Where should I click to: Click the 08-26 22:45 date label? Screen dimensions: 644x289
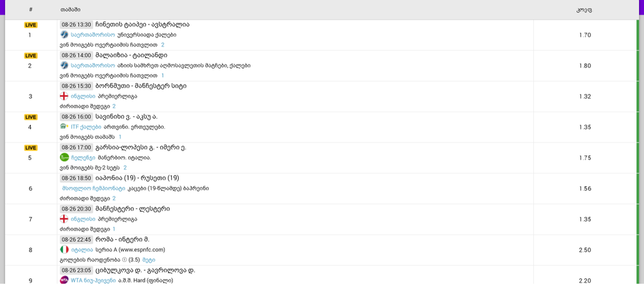click(x=77, y=239)
